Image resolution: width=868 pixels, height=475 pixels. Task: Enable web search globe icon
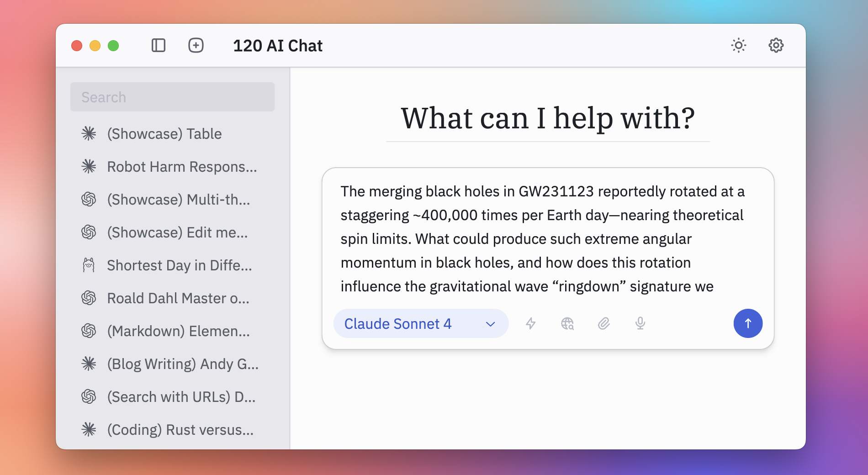click(567, 324)
